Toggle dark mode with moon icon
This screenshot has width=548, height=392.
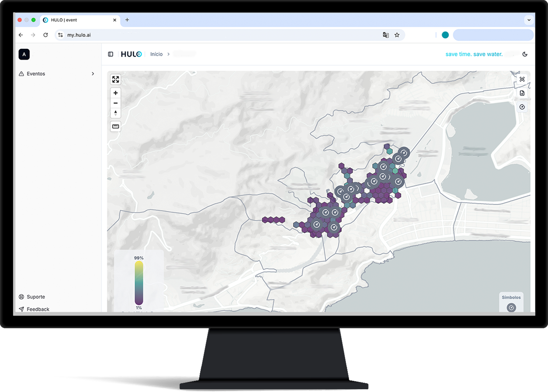point(525,54)
